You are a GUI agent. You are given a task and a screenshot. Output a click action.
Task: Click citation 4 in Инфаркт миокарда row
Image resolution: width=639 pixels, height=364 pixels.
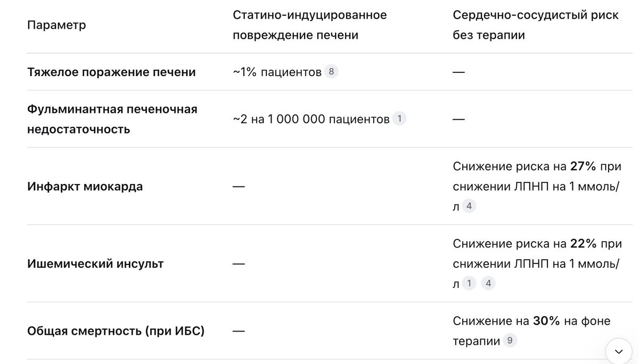(469, 206)
